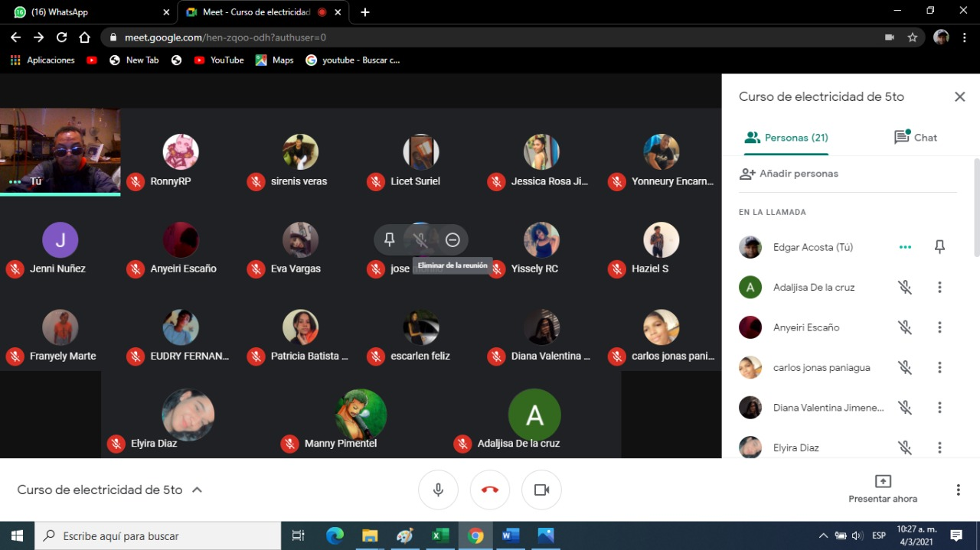
Task: Pin Edgar Acosta (Tú) in the people list
Action: [x=939, y=247]
